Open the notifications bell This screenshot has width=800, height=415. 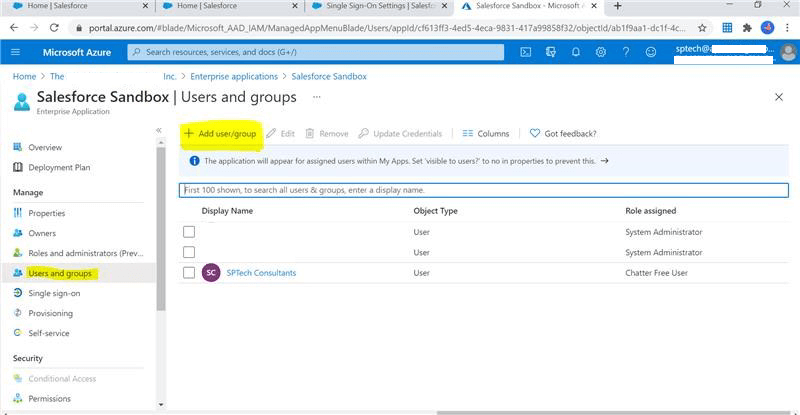coord(576,52)
